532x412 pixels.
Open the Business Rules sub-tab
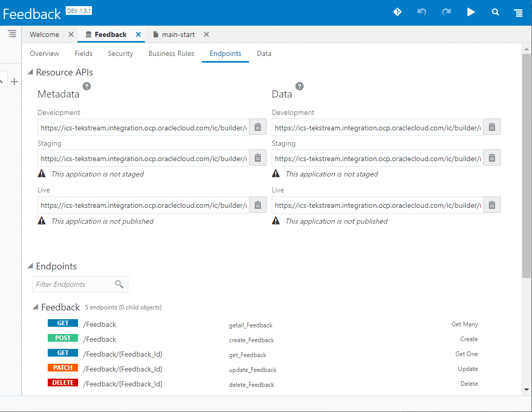pos(172,53)
